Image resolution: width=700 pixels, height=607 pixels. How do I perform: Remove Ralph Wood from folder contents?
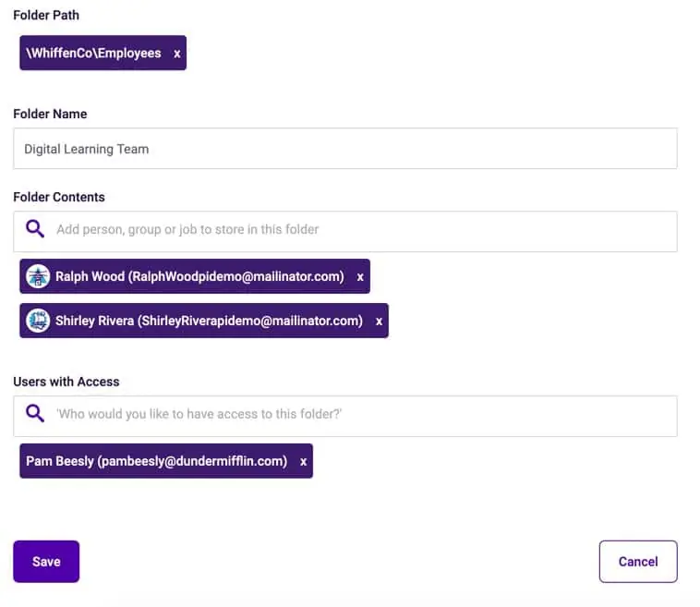[360, 277]
